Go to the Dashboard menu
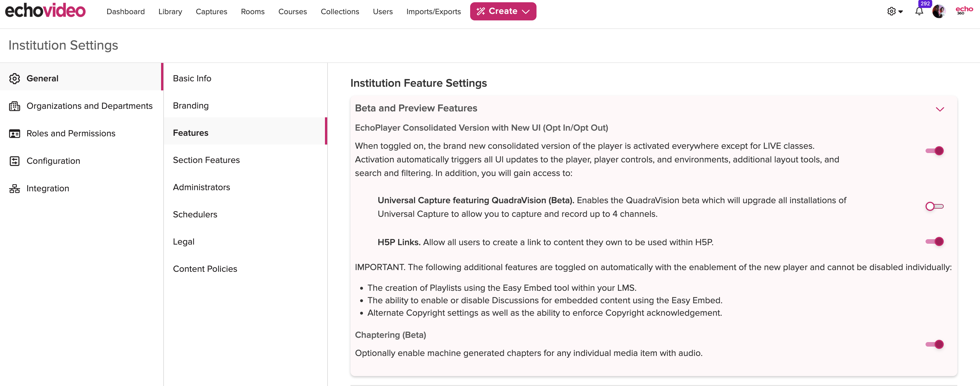This screenshot has width=980, height=386. coord(126,11)
